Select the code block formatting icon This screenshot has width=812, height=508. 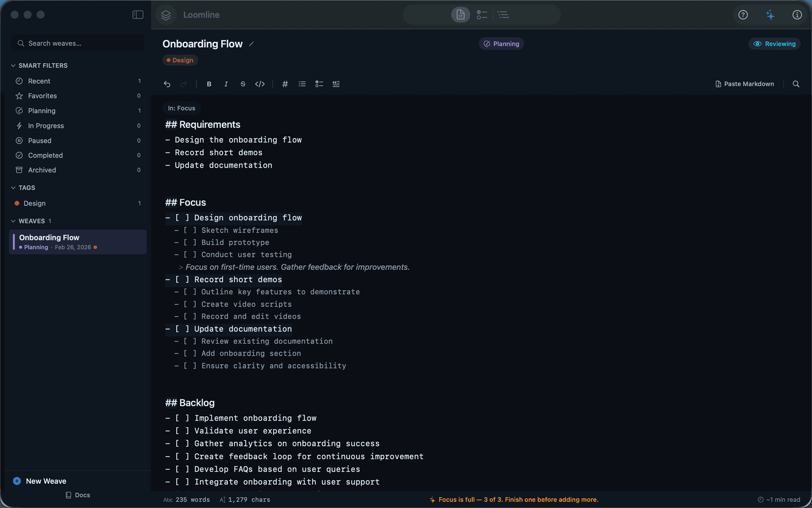pyautogui.click(x=260, y=84)
